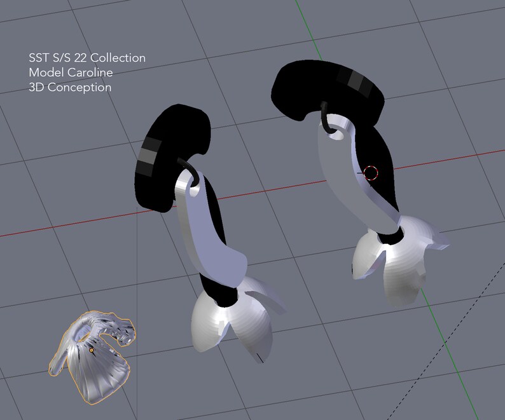505x420 pixels.
Task: Click the gray stripes on the right pad
Action: pos(354,81)
